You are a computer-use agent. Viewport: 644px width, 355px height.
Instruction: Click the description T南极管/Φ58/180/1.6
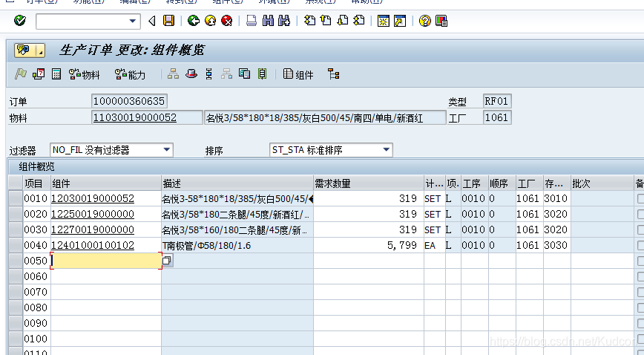click(206, 246)
